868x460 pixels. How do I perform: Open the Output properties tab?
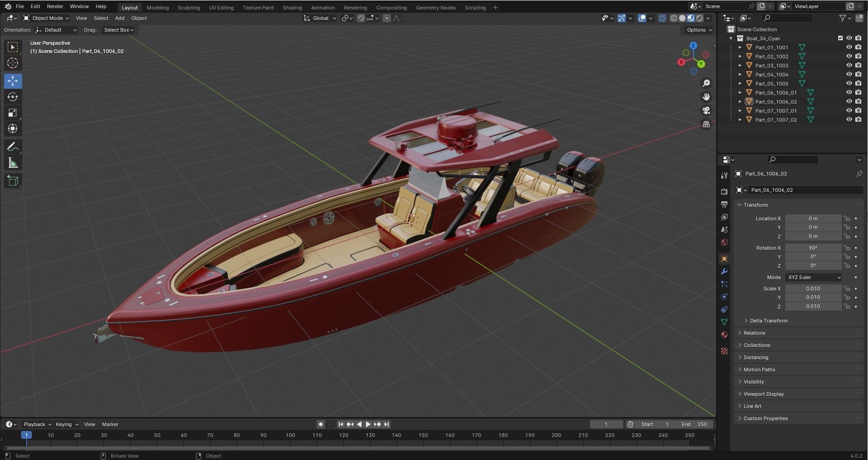pyautogui.click(x=724, y=204)
